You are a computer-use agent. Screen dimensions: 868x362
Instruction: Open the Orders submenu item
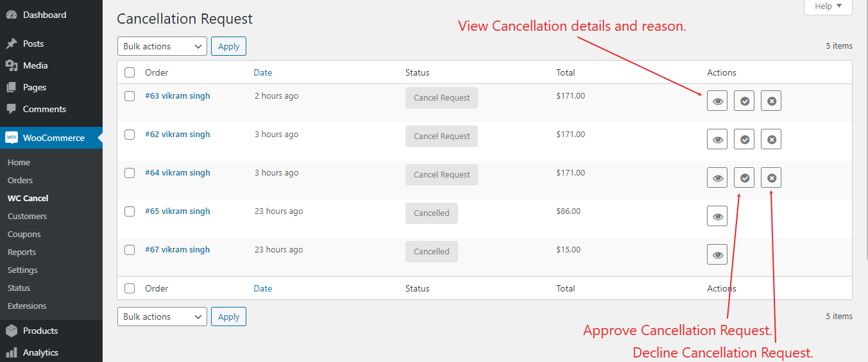(20, 180)
